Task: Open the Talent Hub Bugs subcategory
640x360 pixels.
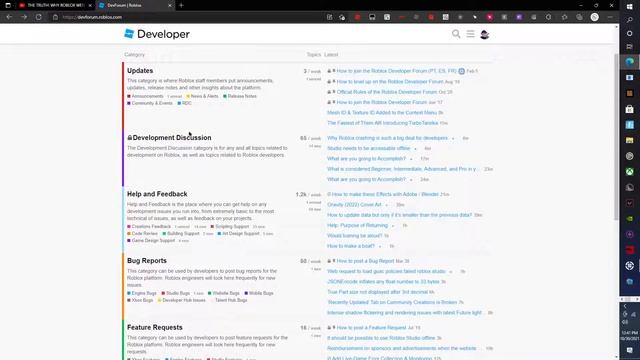Action: click(x=231, y=300)
